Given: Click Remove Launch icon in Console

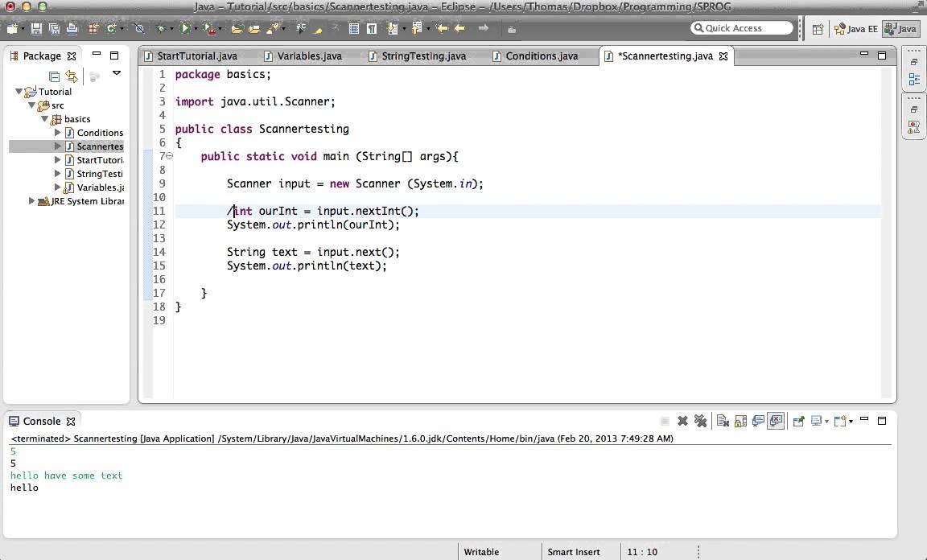Looking at the screenshot, I should 682,421.
